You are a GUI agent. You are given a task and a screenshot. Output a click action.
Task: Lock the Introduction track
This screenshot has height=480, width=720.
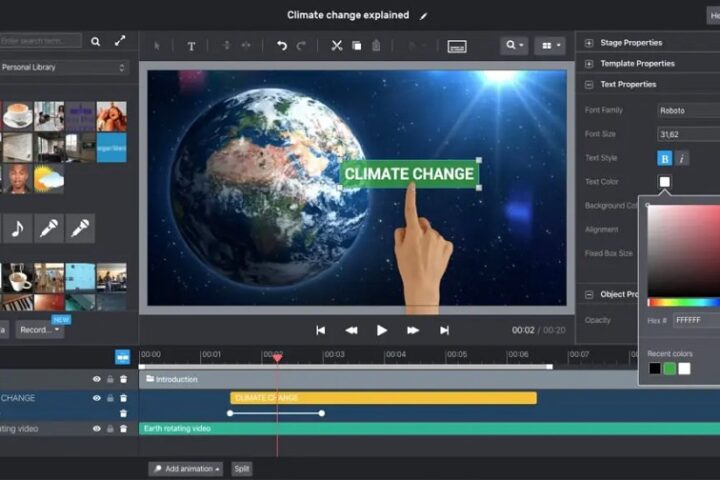coord(110,379)
